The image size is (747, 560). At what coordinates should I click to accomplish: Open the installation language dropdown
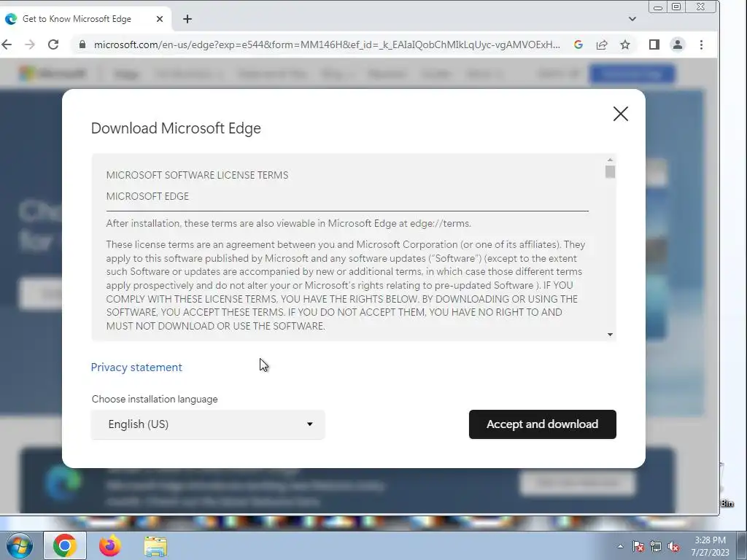(x=208, y=424)
